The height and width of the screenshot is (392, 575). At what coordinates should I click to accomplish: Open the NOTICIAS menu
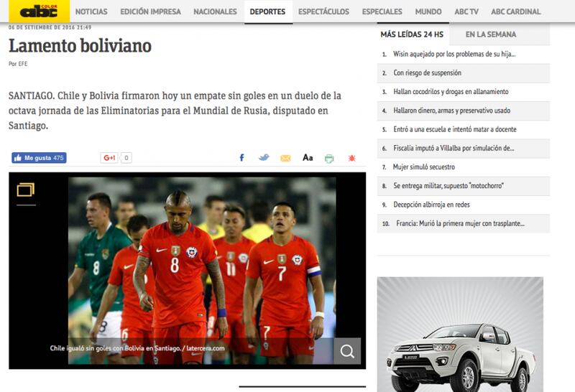point(91,11)
